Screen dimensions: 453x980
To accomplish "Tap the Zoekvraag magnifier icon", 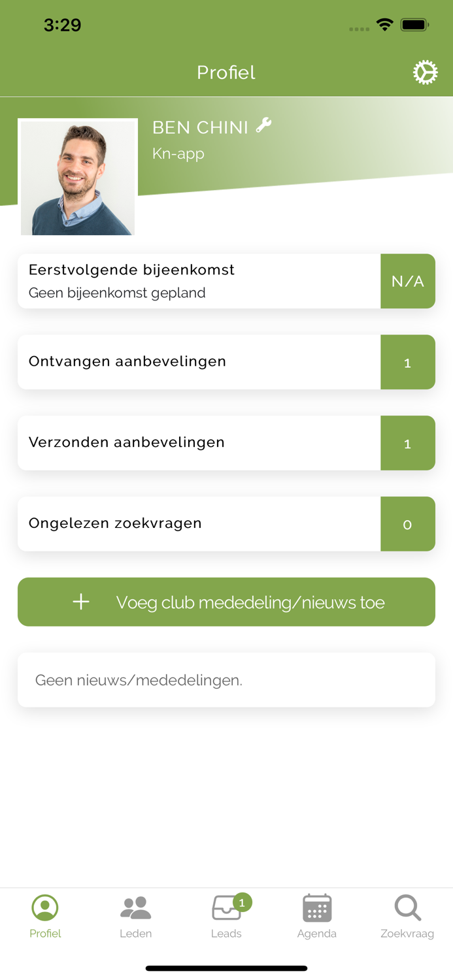I will pyautogui.click(x=407, y=908).
